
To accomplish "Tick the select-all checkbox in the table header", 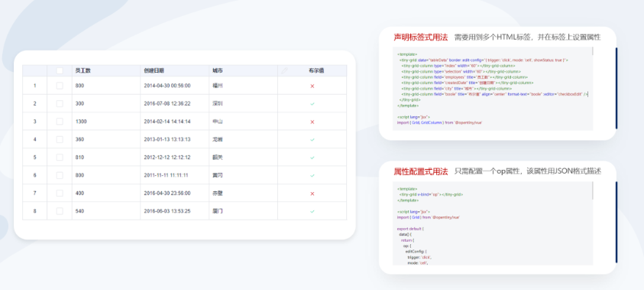I will pos(60,70).
